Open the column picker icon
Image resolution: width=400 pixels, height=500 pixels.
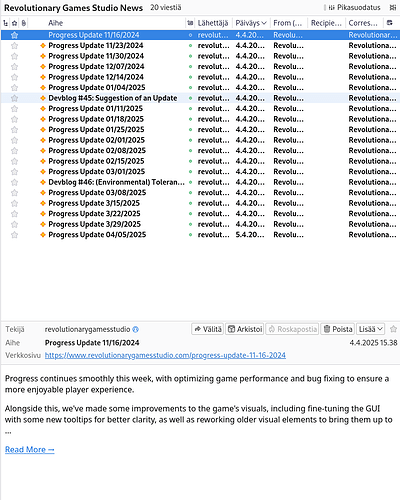click(x=389, y=23)
